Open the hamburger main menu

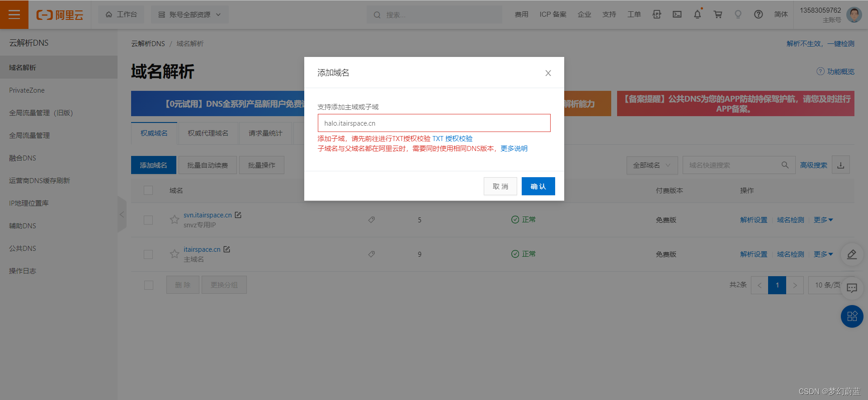coord(14,14)
